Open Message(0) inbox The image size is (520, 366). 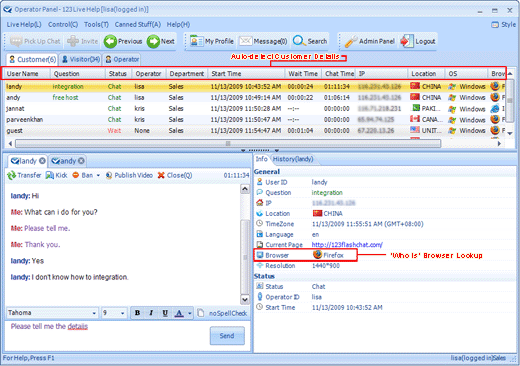pyautogui.click(x=263, y=41)
